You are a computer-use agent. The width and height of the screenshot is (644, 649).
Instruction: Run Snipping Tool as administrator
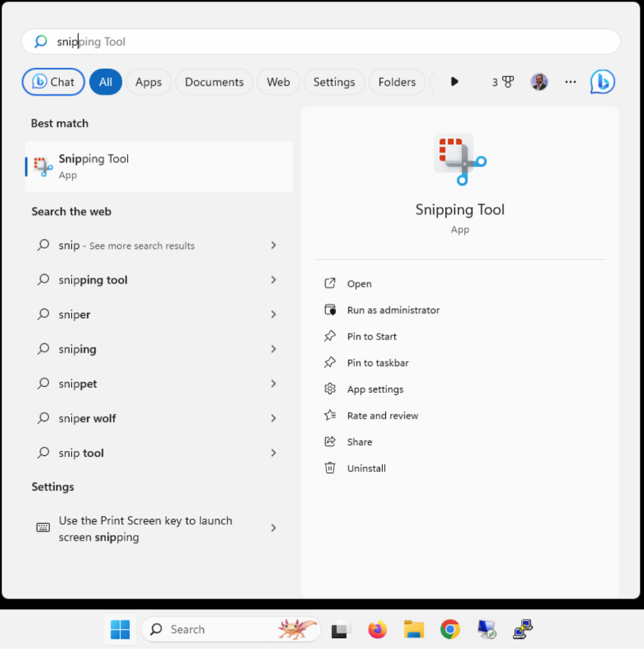tap(393, 309)
